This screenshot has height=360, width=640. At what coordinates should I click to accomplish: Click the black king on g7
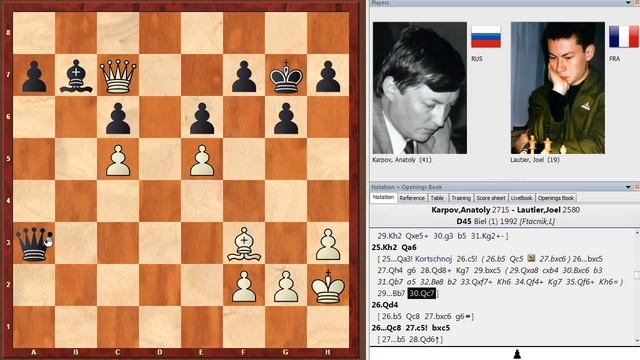pyautogui.click(x=286, y=76)
